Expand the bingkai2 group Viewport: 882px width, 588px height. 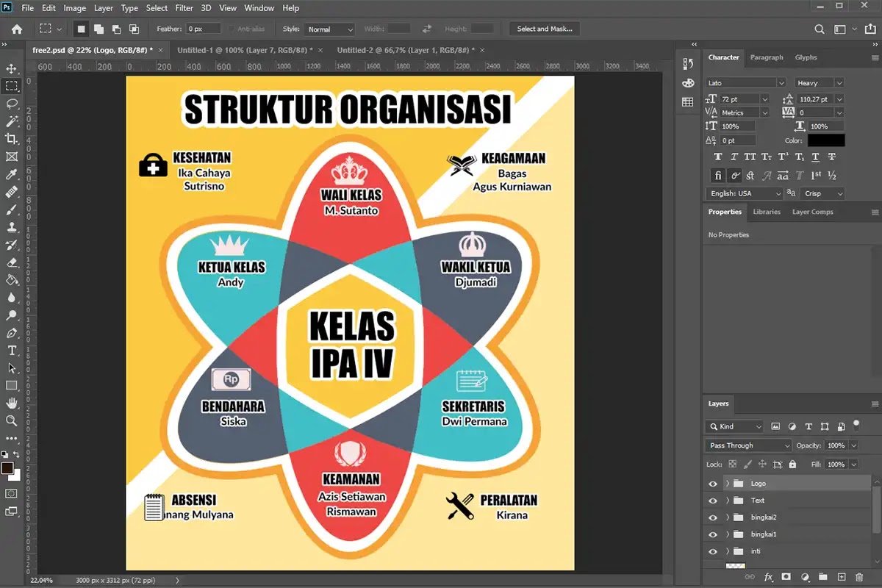coord(728,517)
